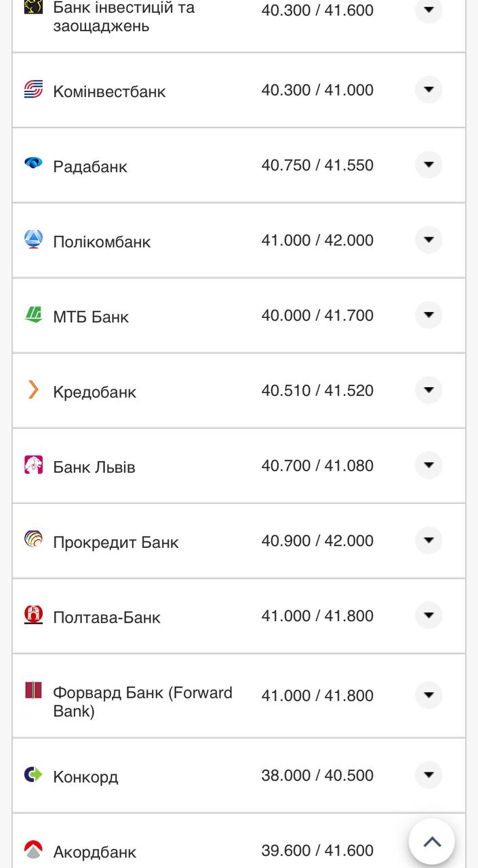478x868 pixels.
Task: Click the Банк Львів logo icon
Action: click(x=33, y=465)
